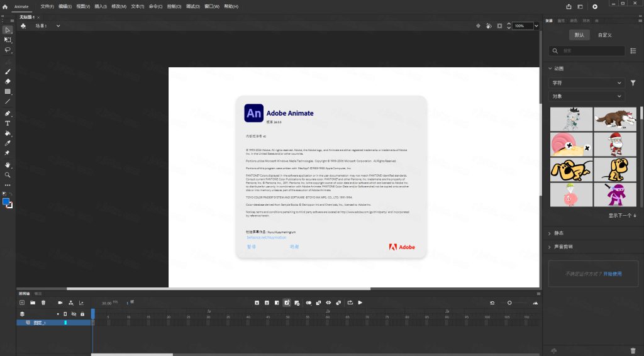
Task: Click the Test Movie play icon in the title bar
Action: click(595, 6)
